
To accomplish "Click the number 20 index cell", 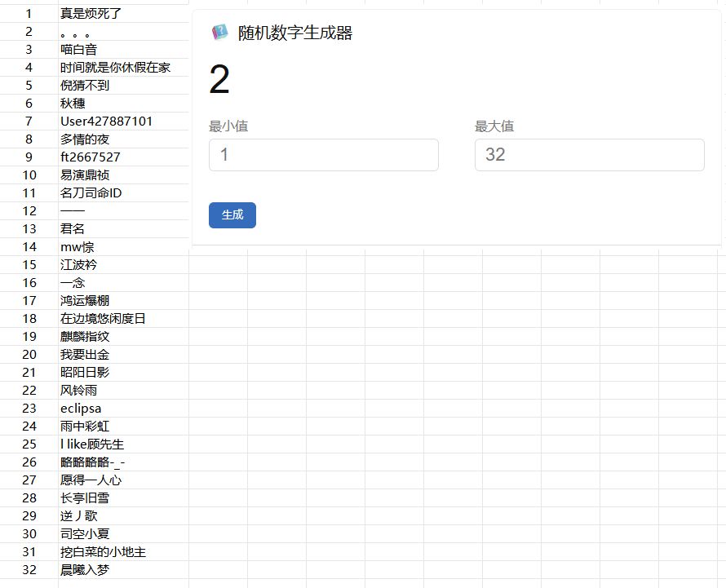I will (x=29, y=355).
